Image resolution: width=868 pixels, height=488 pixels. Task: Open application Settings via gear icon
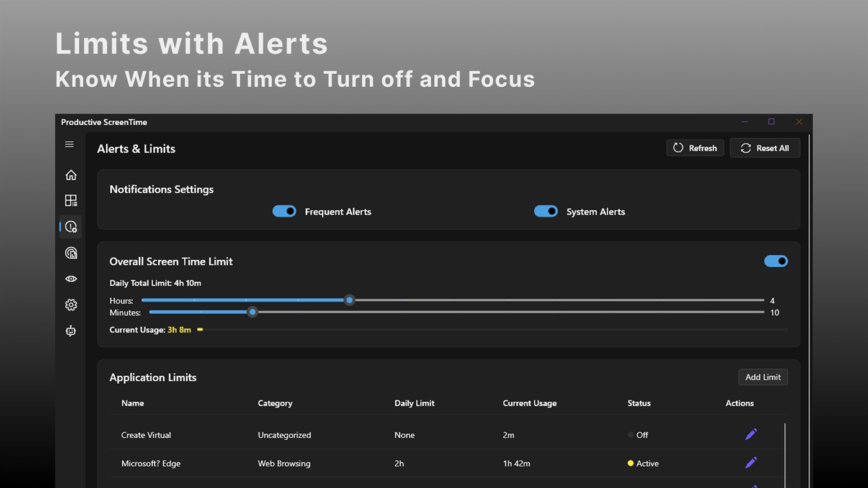pyautogui.click(x=71, y=304)
